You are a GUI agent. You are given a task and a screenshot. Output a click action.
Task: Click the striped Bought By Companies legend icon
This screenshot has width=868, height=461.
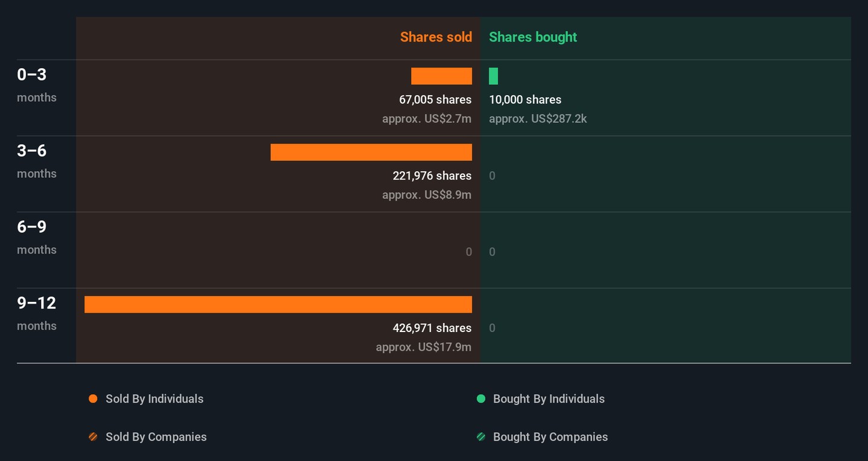point(481,437)
